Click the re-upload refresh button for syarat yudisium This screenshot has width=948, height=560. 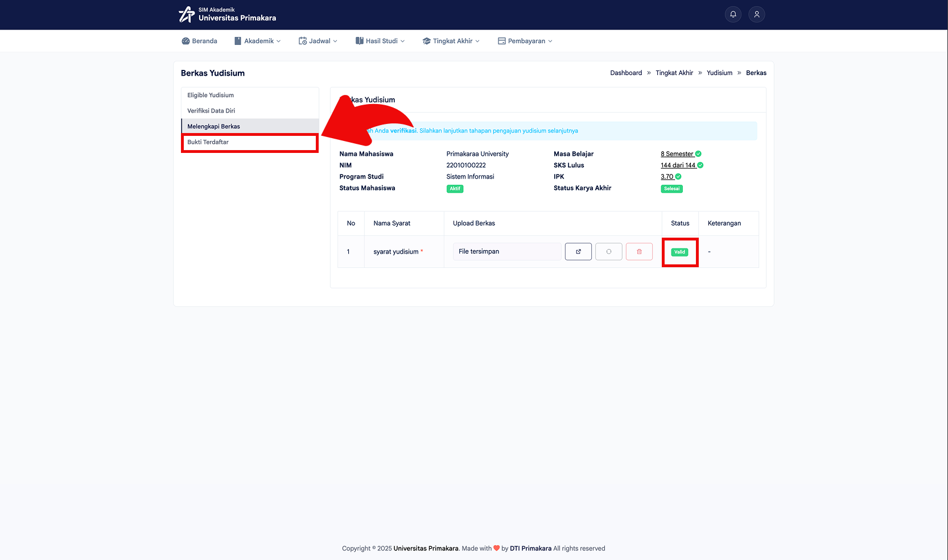pyautogui.click(x=609, y=252)
